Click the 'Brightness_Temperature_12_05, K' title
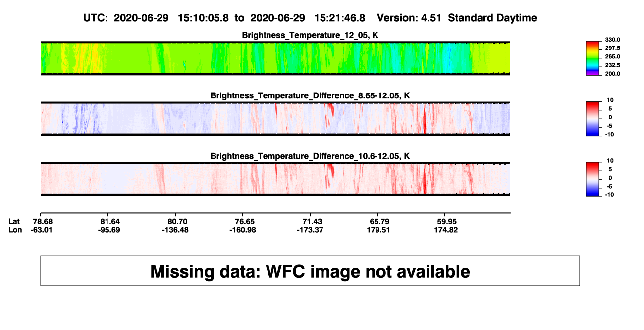This screenshot has width=644, height=330. pos(310,35)
